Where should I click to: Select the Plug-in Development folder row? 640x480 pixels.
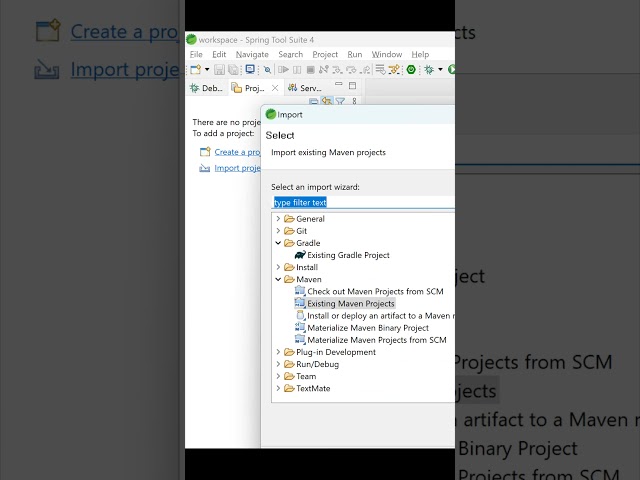[x=330, y=352]
